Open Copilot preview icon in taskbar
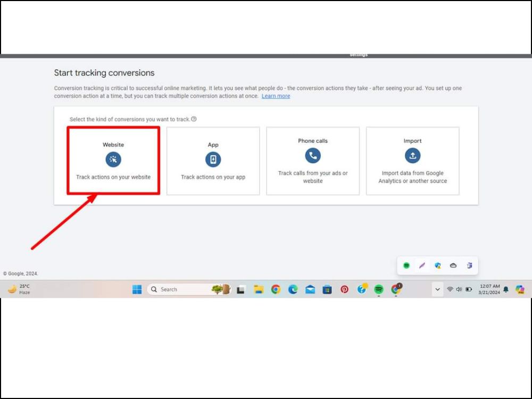532x399 pixels. 520,289
